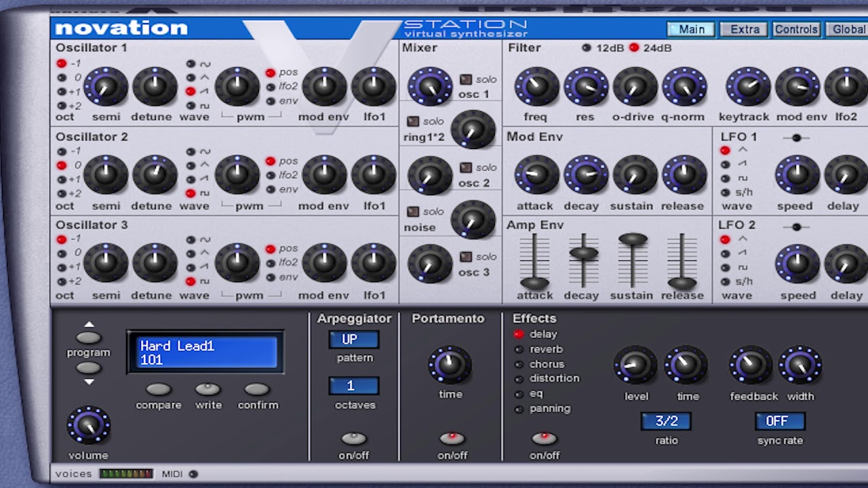Click the voices meter
The image size is (868, 488).
pos(126,474)
